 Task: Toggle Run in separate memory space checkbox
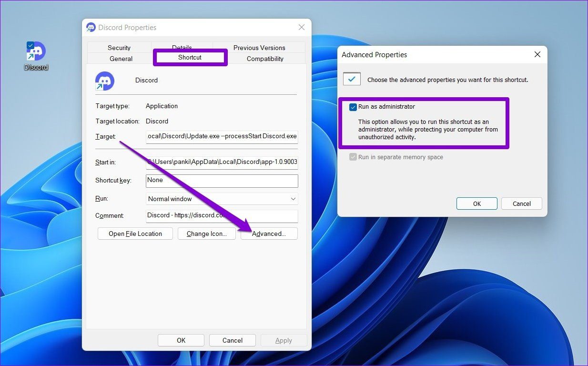353,157
